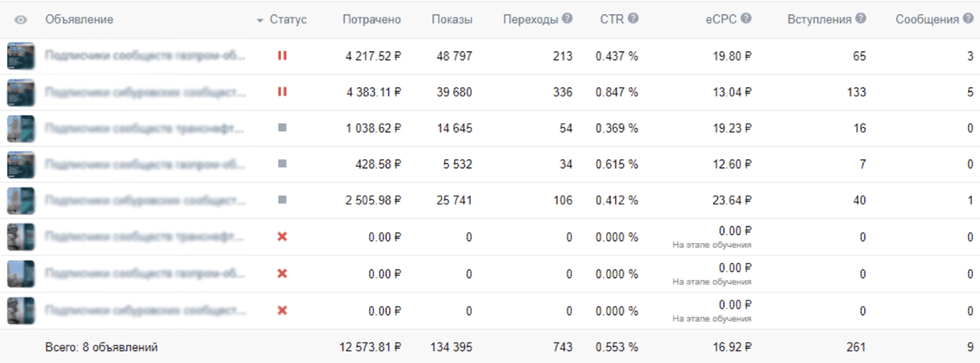The image size is (980, 363).
Task: Click the question mark beside eCPC
Action: point(746,19)
